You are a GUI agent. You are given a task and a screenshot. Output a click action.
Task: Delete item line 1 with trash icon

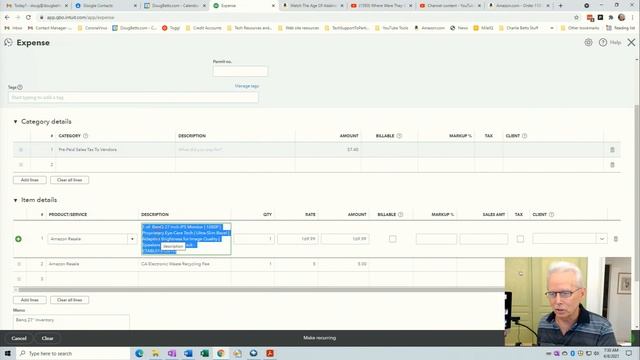click(616, 239)
